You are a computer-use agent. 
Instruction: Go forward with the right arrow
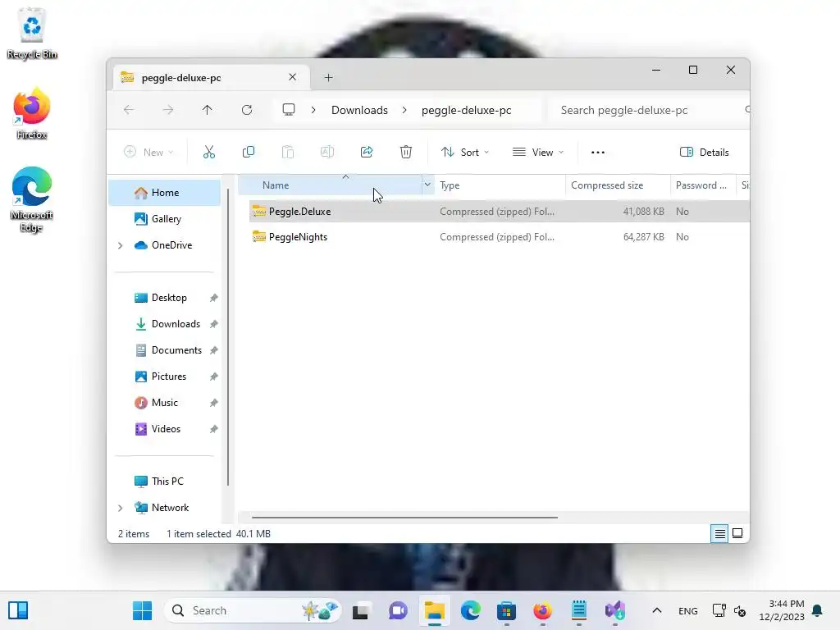pyautogui.click(x=167, y=110)
